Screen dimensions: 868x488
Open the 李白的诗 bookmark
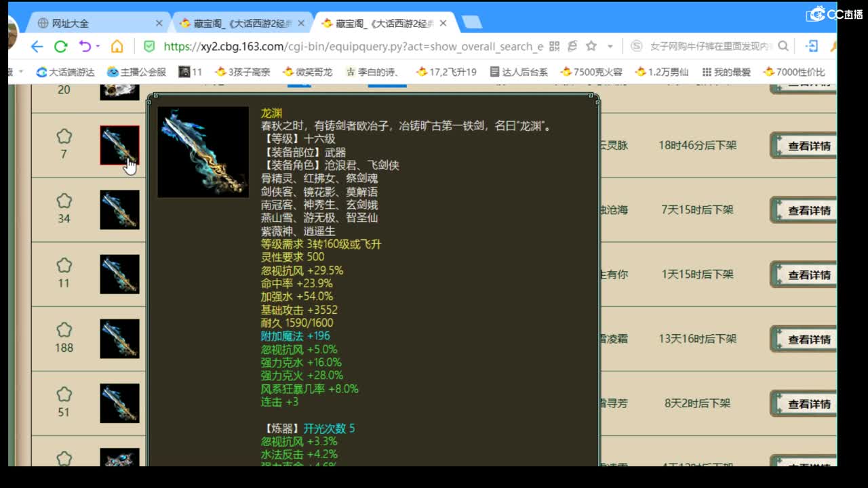(x=372, y=71)
